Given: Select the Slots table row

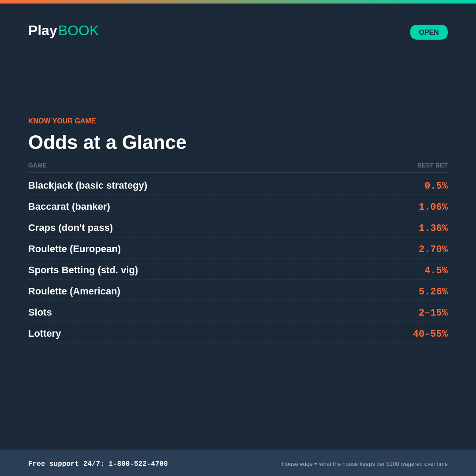Looking at the screenshot, I should point(40,312).
